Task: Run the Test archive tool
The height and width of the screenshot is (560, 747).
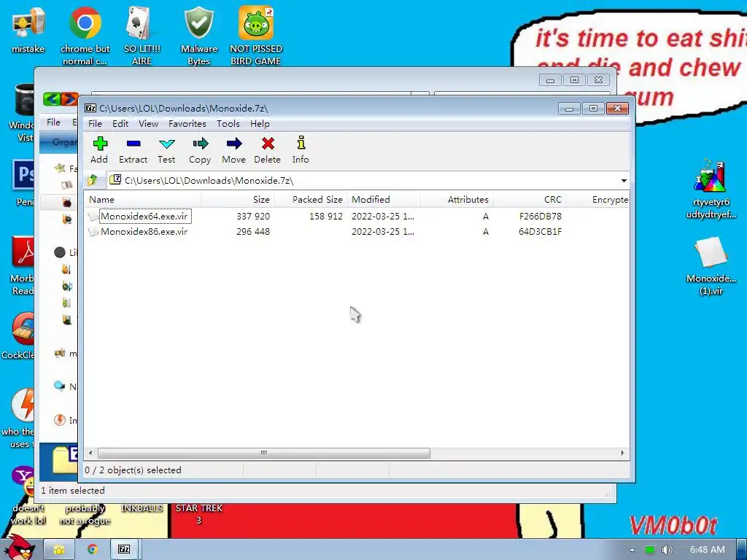Action: tap(166, 150)
